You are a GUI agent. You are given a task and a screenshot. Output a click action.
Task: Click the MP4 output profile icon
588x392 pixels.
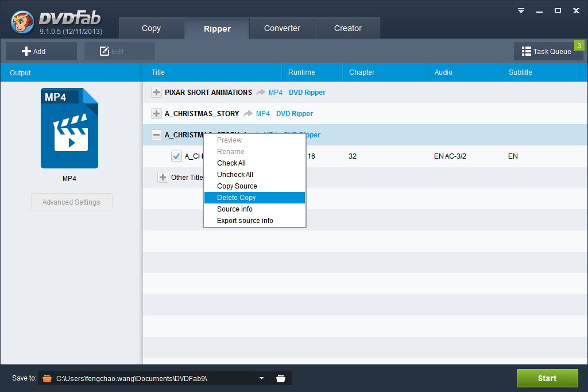[69, 128]
